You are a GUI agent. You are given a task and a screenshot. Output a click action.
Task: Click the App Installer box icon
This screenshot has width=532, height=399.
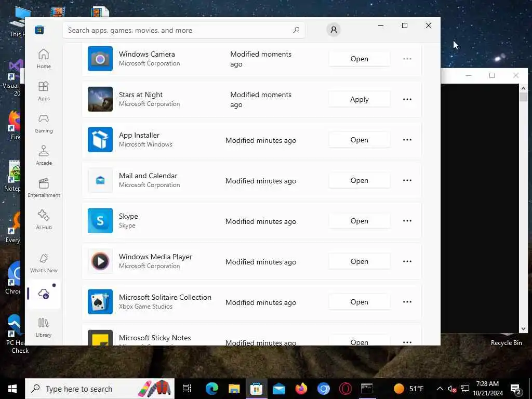pos(100,139)
